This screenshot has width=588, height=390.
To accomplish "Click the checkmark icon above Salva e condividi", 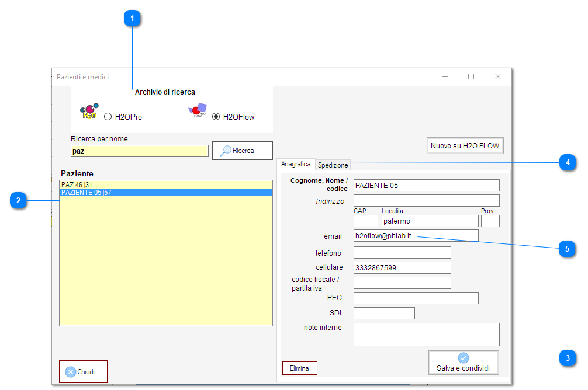I will click(464, 358).
